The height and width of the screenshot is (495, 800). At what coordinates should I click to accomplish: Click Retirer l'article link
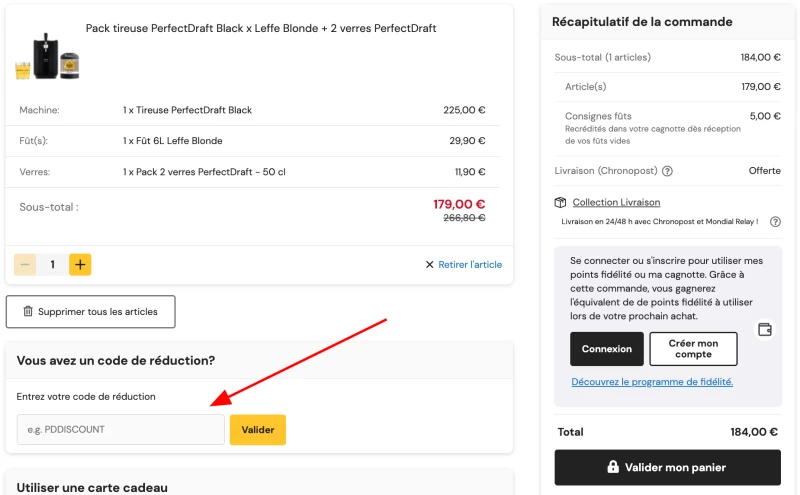click(x=470, y=264)
